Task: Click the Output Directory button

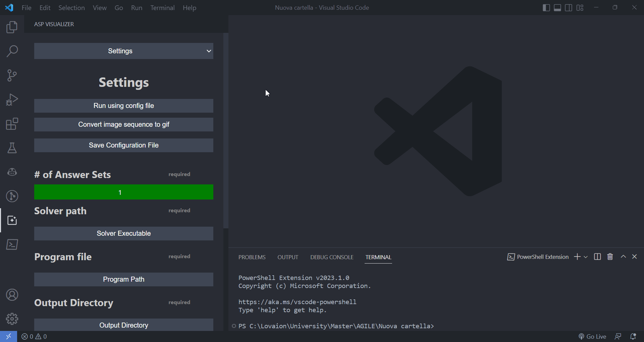Action: tap(124, 325)
